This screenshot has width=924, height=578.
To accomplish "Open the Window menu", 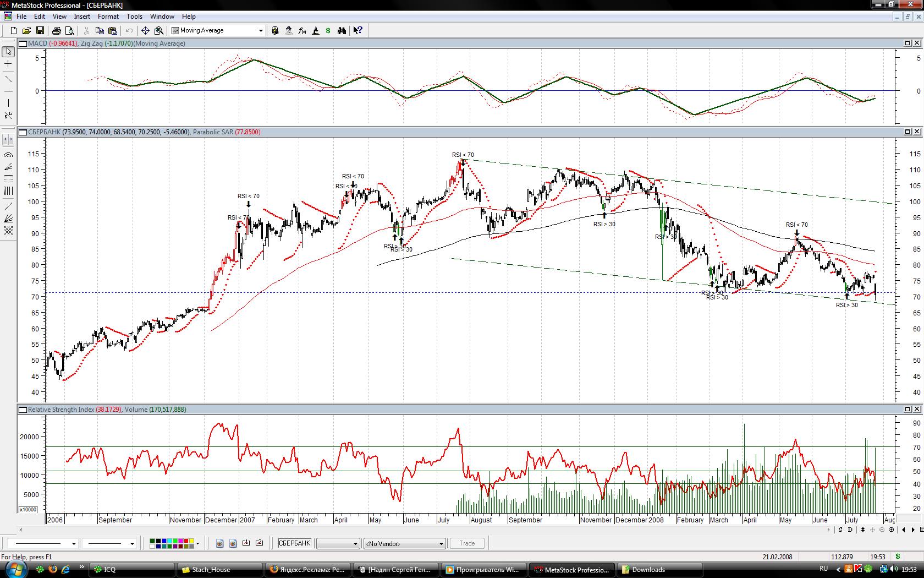I will click(162, 17).
